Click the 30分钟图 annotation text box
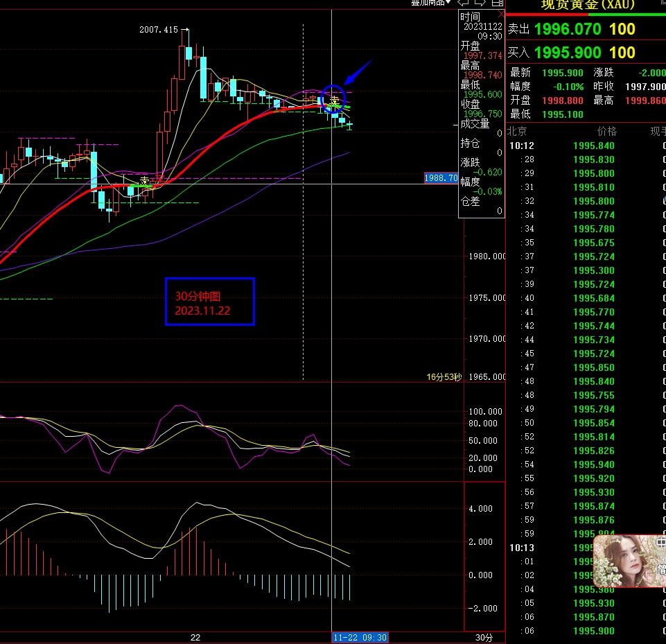666x644 pixels. pyautogui.click(x=210, y=302)
